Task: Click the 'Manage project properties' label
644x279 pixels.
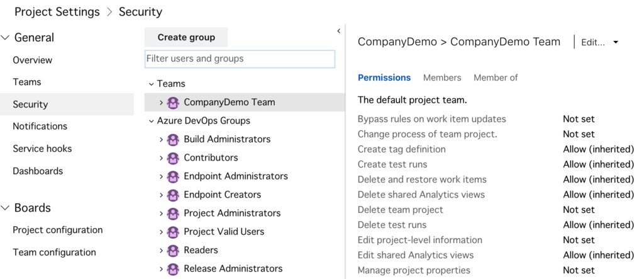Action: (x=414, y=270)
